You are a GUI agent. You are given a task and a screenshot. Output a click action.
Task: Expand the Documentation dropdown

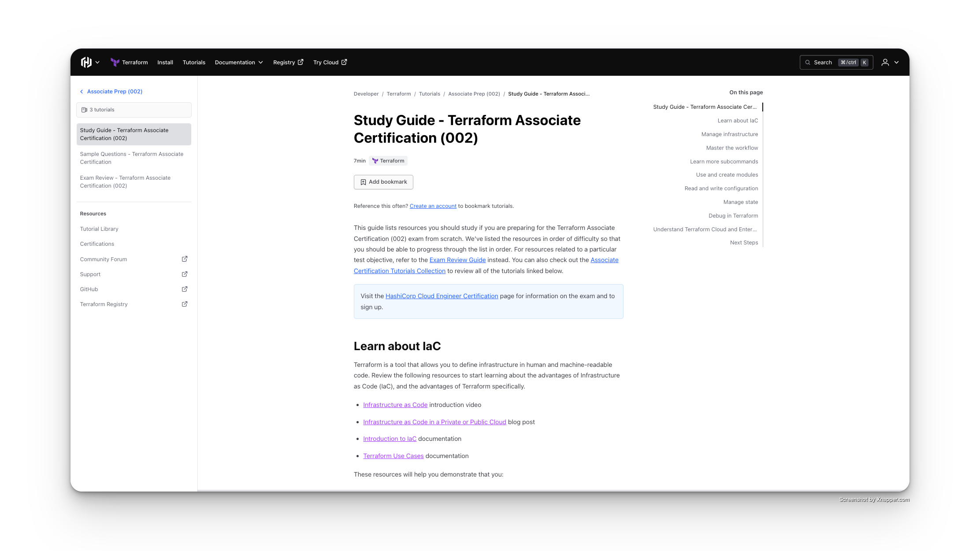pos(239,63)
